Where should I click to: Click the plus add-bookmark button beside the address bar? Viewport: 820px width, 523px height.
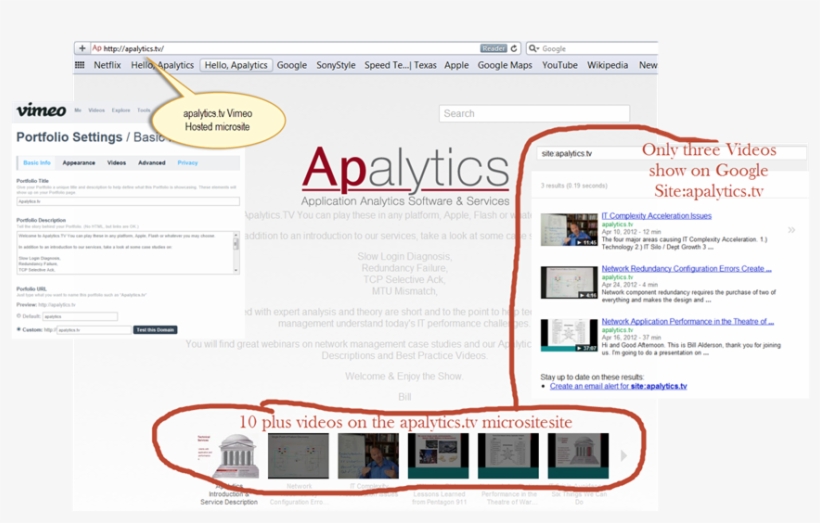[x=82, y=48]
